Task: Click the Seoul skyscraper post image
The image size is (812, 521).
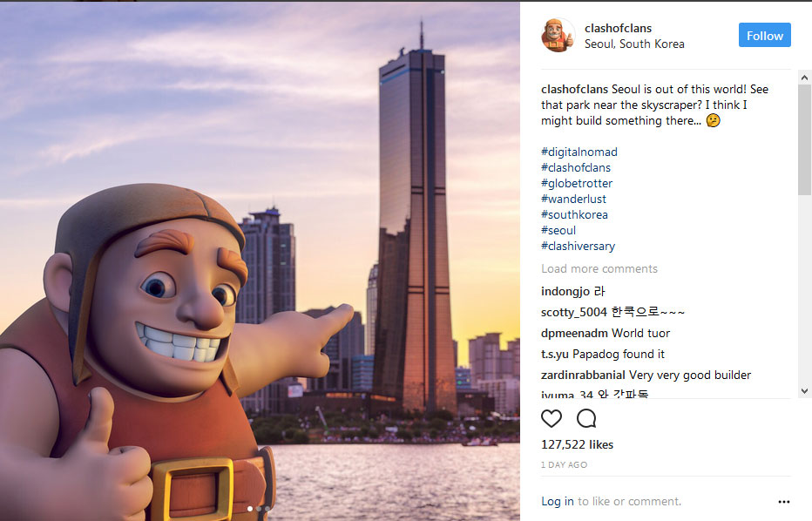Action: point(260,261)
